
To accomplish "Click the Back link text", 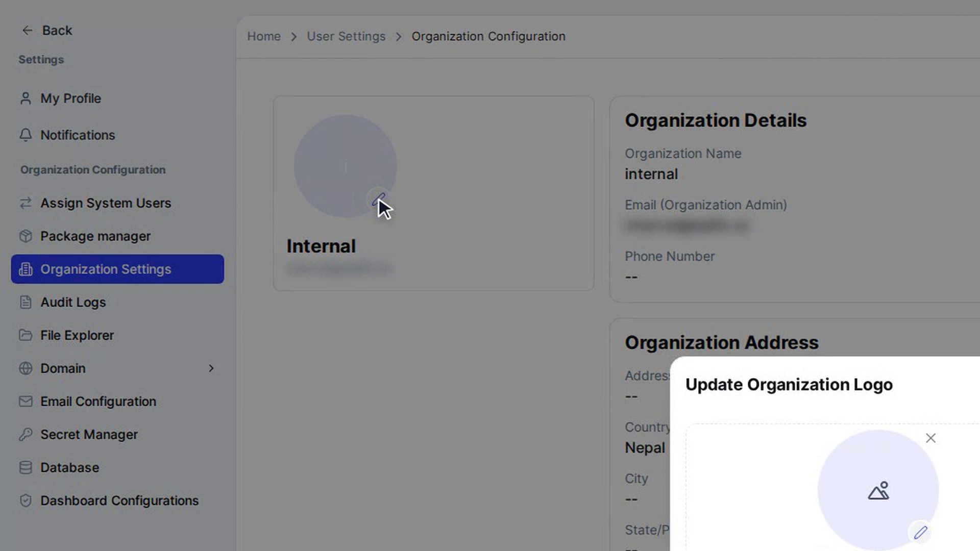I will point(57,31).
